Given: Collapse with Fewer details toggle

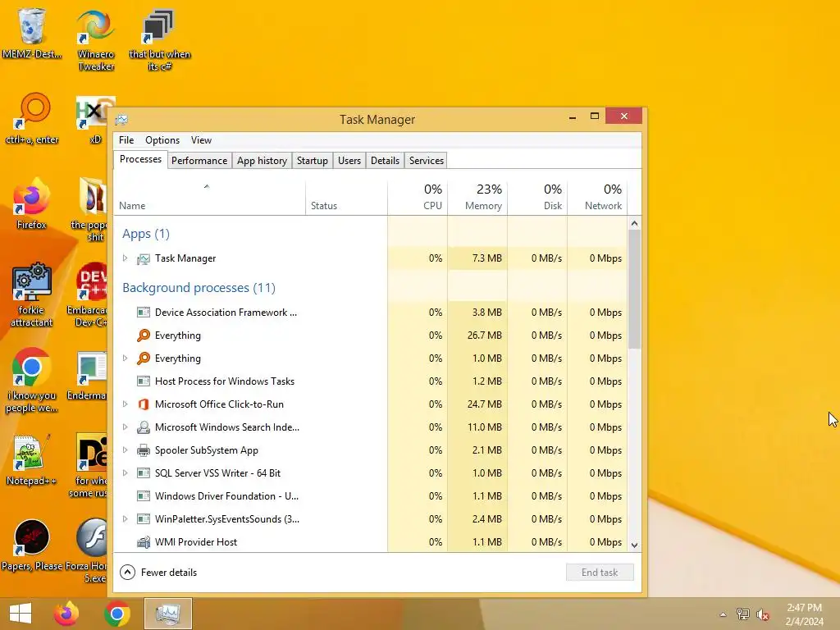Looking at the screenshot, I should point(158,573).
